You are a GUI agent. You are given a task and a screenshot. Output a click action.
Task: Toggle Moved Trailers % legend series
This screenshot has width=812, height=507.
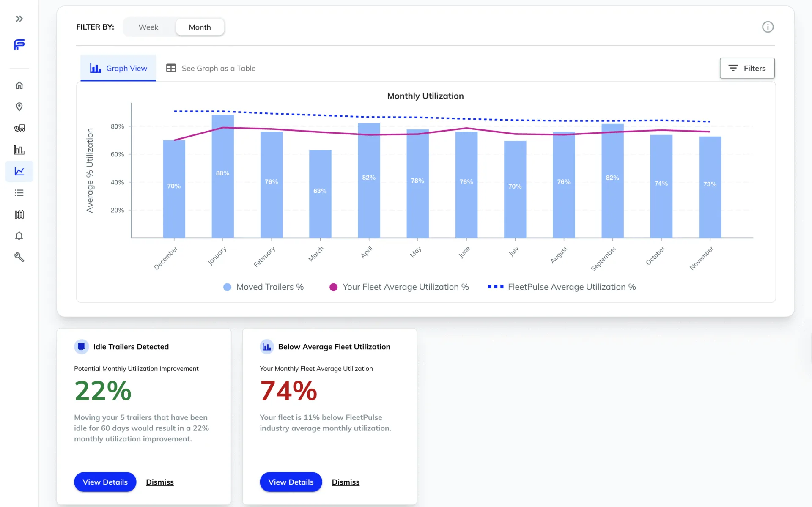(263, 287)
